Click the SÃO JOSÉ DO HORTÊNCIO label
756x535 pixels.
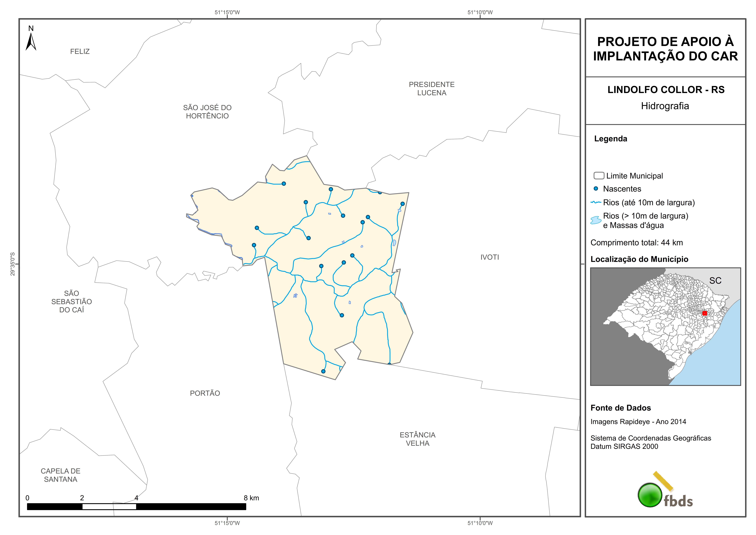pyautogui.click(x=207, y=112)
